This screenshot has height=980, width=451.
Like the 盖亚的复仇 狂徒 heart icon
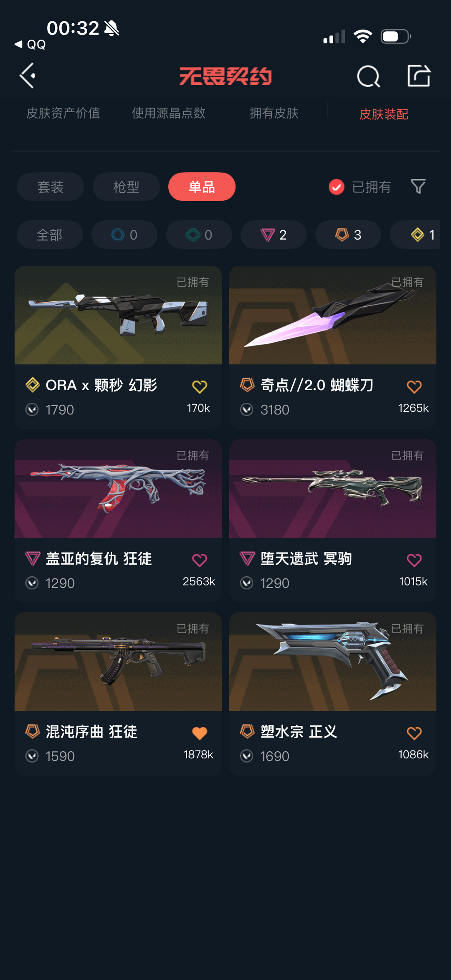[x=200, y=560]
